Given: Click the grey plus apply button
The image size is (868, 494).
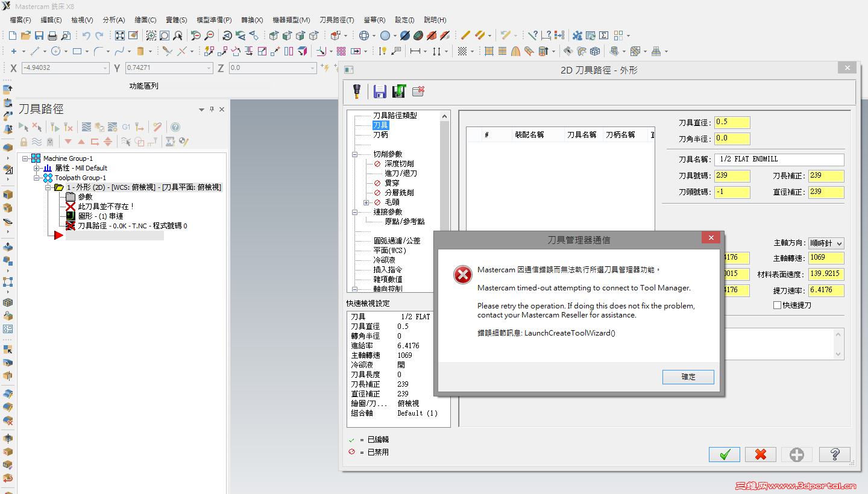Looking at the screenshot, I should [x=797, y=454].
